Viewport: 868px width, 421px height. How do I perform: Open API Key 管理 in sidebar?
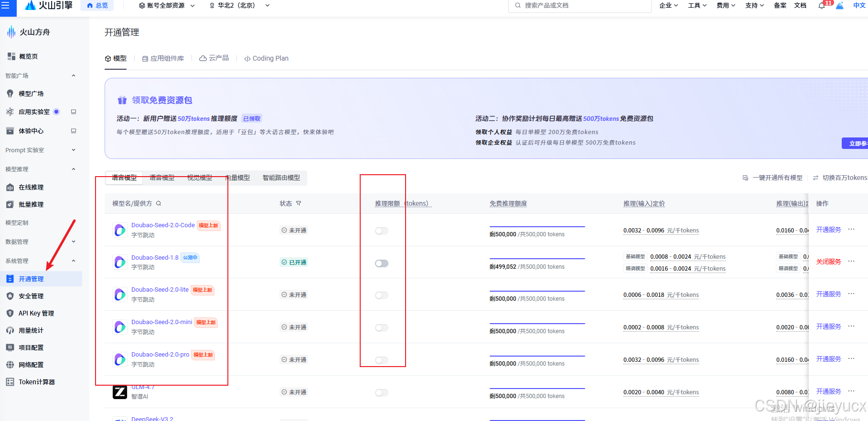coord(36,313)
